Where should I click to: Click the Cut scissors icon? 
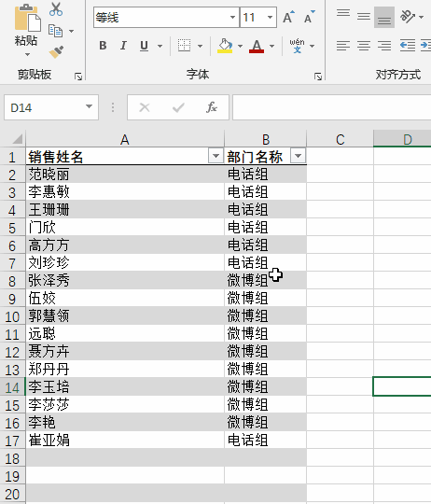point(56,9)
